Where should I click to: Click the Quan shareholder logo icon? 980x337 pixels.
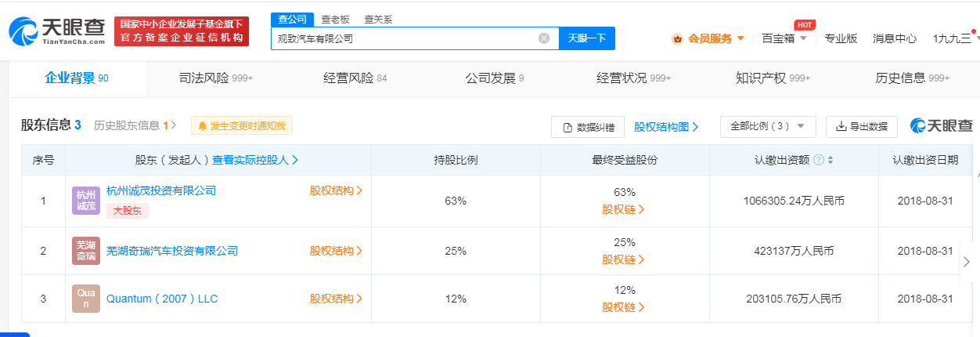86,299
